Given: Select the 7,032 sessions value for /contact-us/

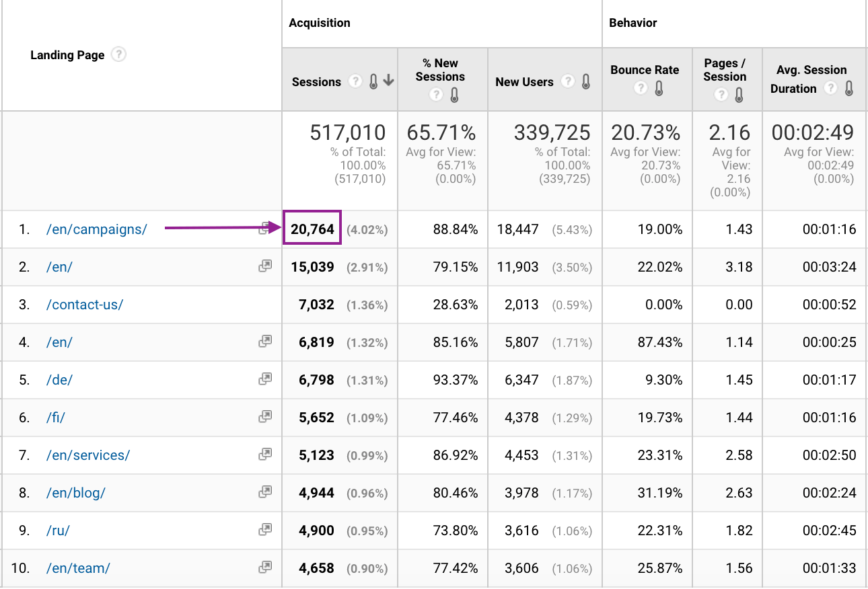Looking at the screenshot, I should coord(316,305).
